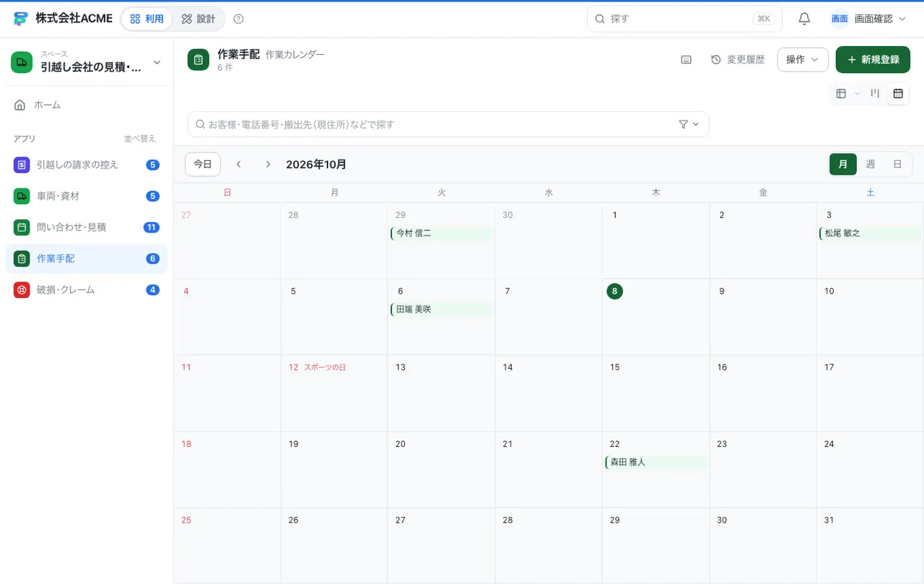Go to next month arrow
This screenshot has width=924, height=584.
click(x=268, y=165)
